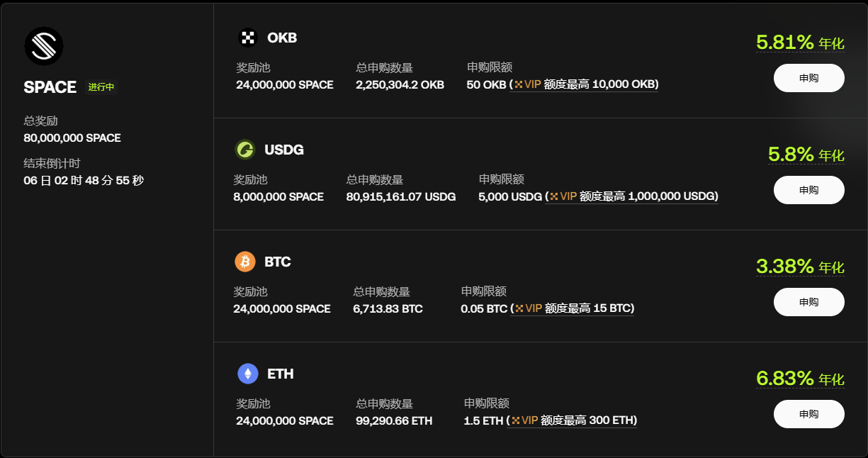Toggle the 6.83% annualized rate for ETH
868x458 pixels.
(799, 378)
